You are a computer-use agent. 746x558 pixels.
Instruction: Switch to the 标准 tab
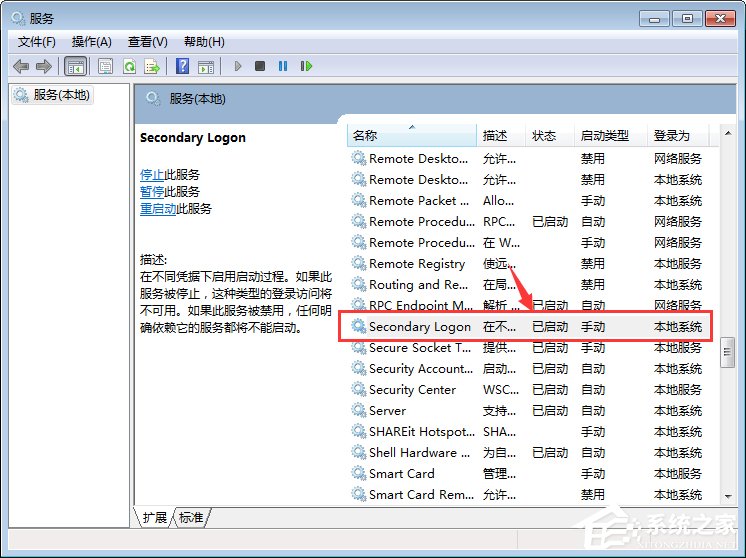[x=191, y=517]
